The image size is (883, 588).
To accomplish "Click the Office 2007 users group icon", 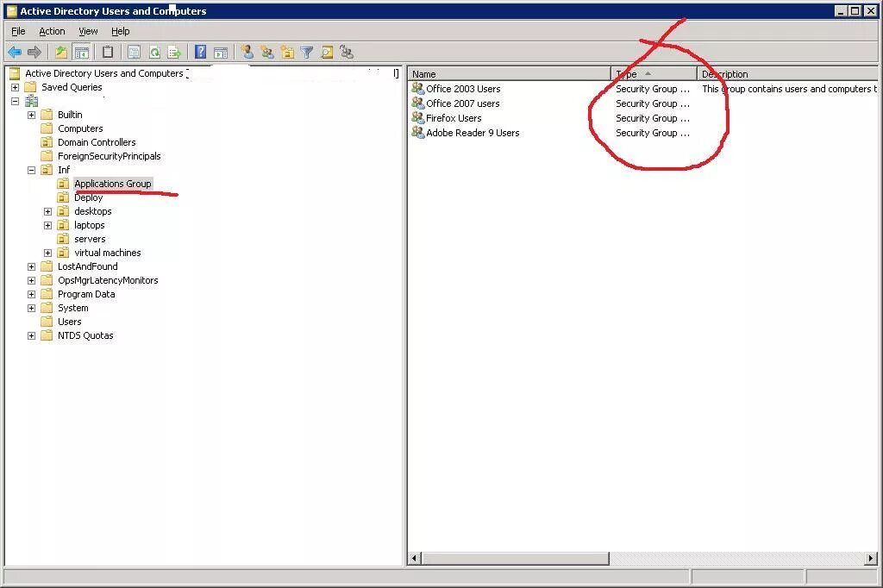I will tap(418, 103).
